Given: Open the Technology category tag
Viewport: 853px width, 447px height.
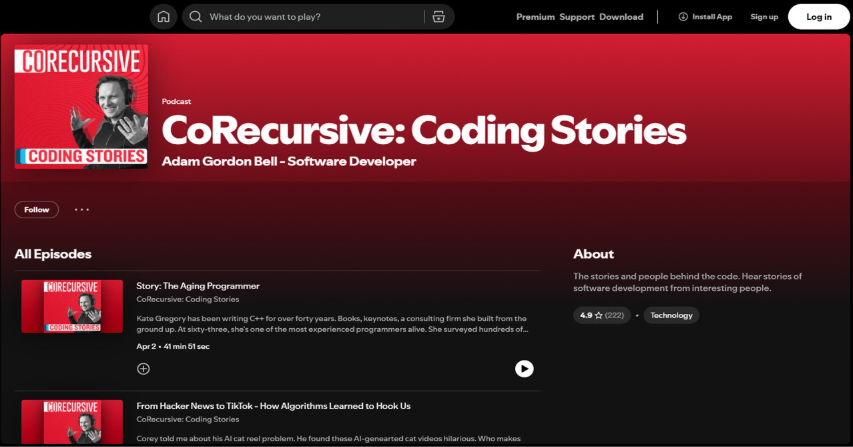Looking at the screenshot, I should pyautogui.click(x=671, y=315).
